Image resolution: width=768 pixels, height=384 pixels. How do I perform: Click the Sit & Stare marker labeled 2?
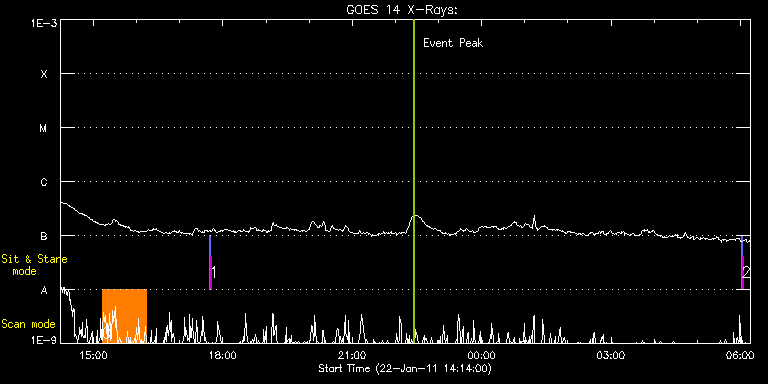pyautogui.click(x=743, y=263)
